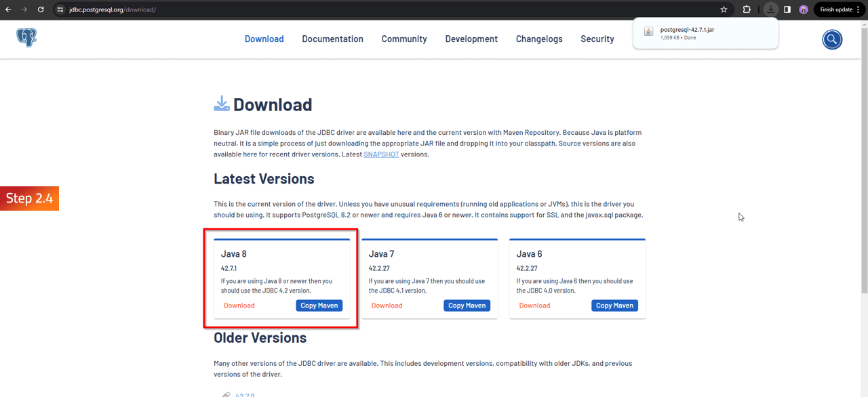This screenshot has width=868, height=397.
Task: Open the Download nav menu item
Action: coord(264,39)
